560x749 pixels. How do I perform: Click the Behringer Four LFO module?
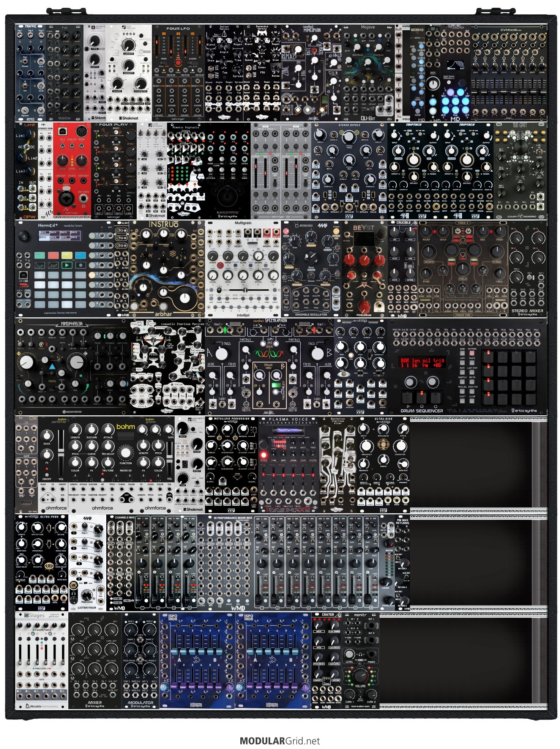(178, 73)
